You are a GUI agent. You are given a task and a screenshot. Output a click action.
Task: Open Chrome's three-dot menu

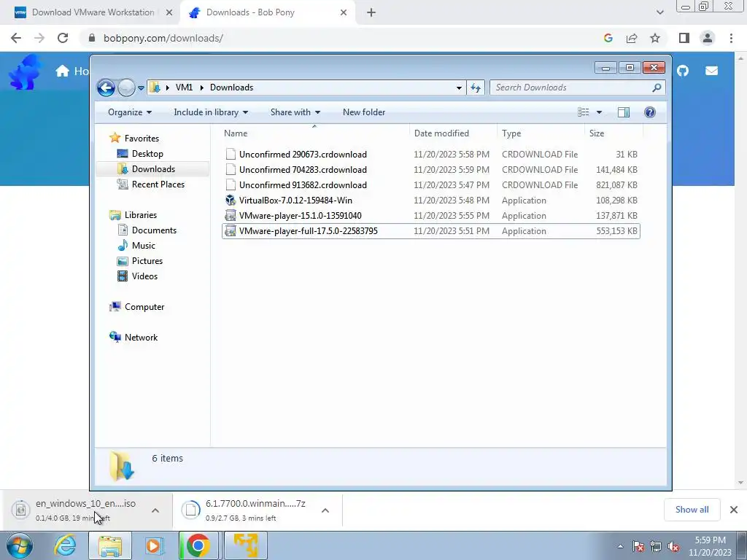[731, 38]
